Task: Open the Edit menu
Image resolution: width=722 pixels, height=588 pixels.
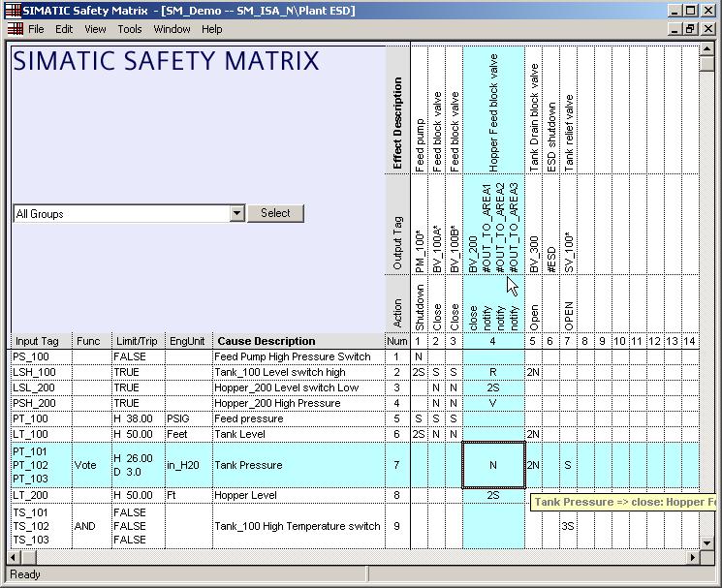Action: point(64,29)
